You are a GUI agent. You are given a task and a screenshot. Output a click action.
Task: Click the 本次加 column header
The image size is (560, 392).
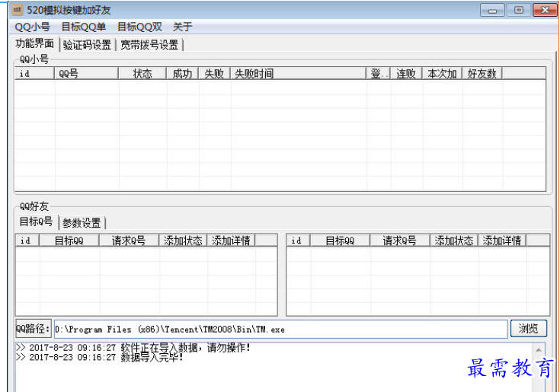[x=443, y=74]
